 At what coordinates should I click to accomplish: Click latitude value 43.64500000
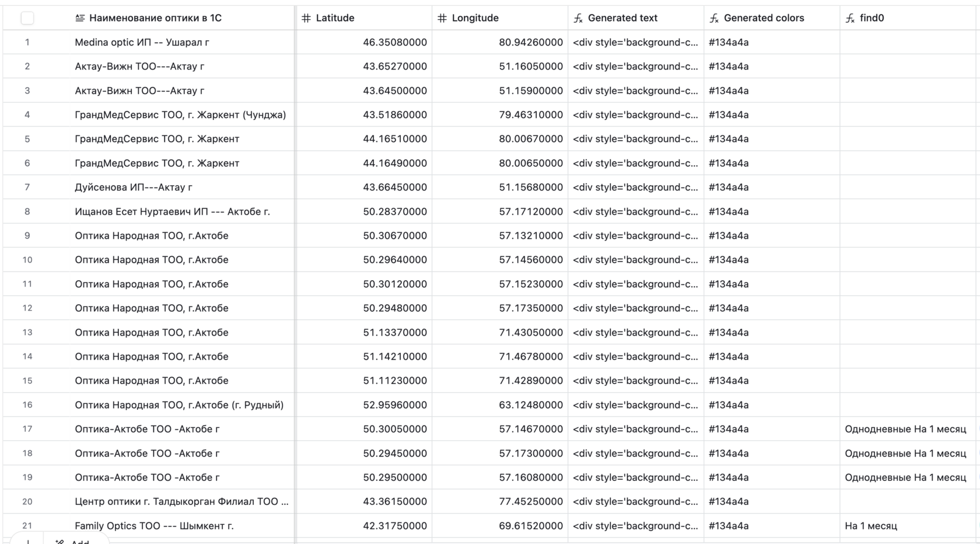(395, 90)
